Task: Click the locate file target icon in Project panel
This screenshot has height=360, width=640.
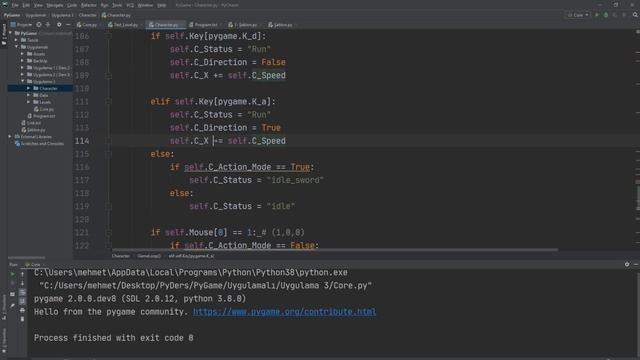Action: pos(39,25)
